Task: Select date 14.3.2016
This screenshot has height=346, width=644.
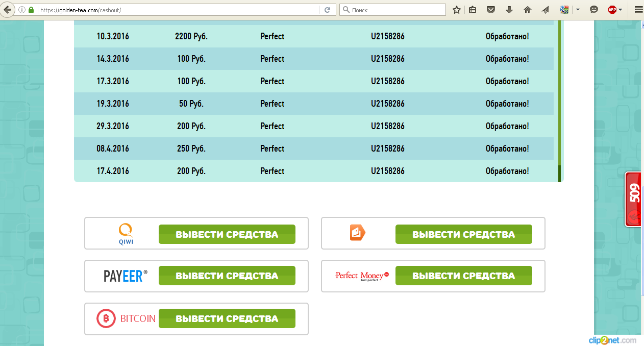Action: [113, 59]
